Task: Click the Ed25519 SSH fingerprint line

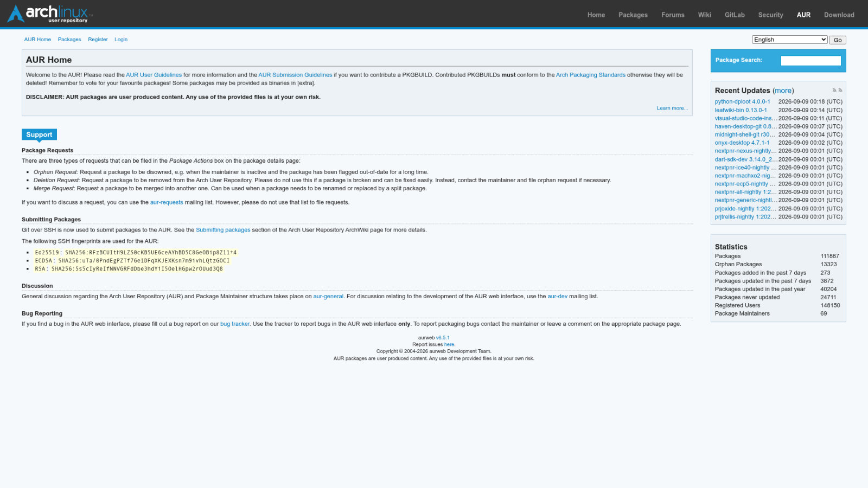Action: pyautogui.click(x=136, y=252)
